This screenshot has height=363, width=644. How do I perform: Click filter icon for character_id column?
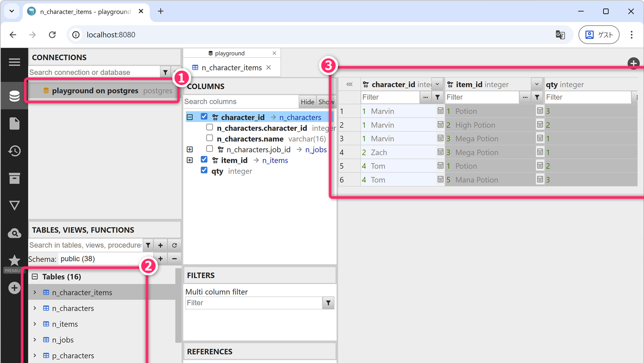pyautogui.click(x=437, y=97)
